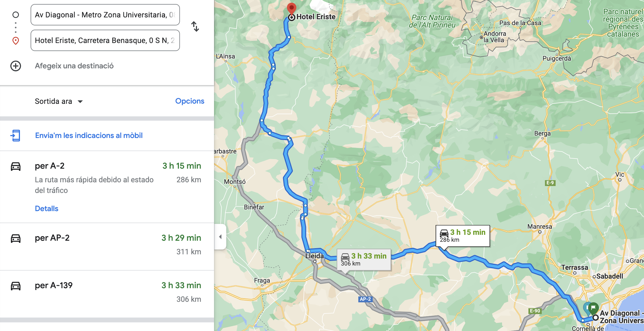Choose the per AP-2 route option
The image size is (644, 331).
(x=107, y=246)
